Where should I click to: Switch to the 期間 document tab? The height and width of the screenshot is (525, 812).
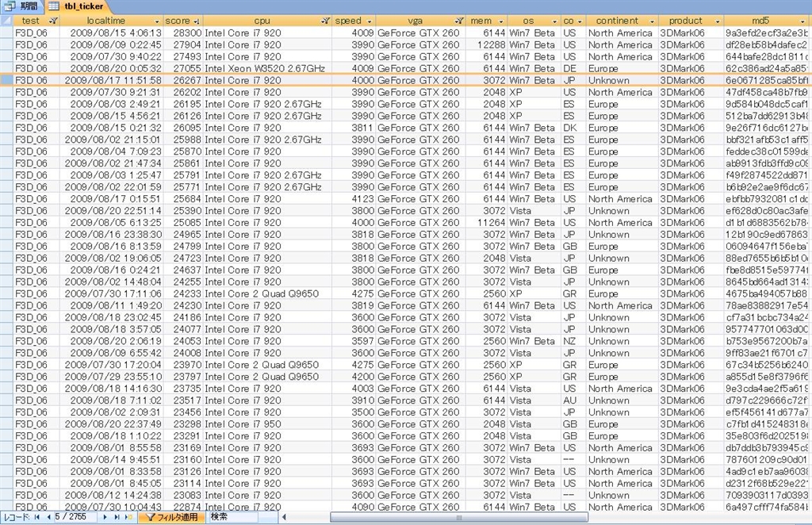tap(23, 6)
